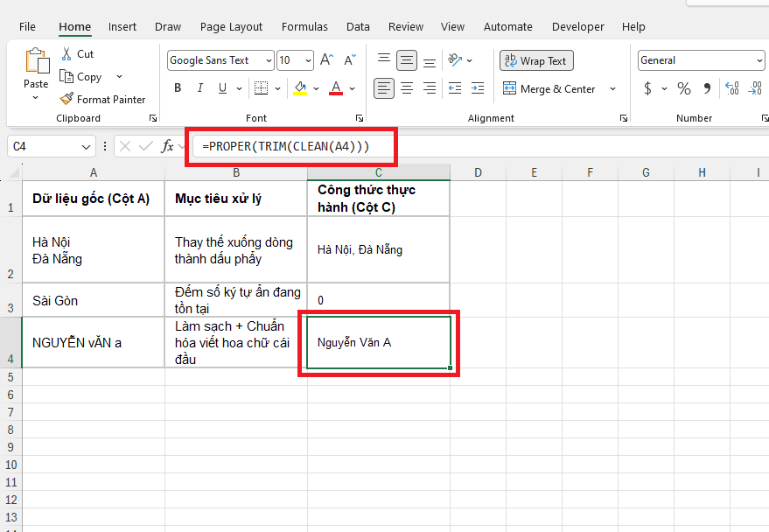The width and height of the screenshot is (769, 532).
Task: Open the Borders grid icon
Action: (261, 88)
